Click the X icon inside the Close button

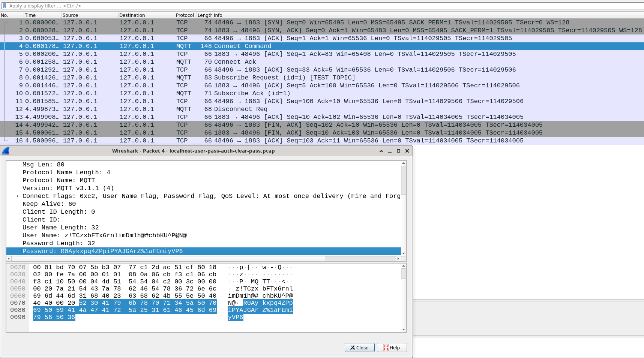(352, 348)
